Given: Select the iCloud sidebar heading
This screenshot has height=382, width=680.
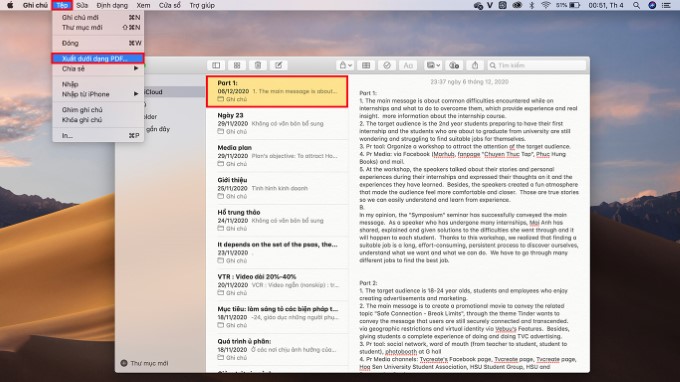Looking at the screenshot, I should [153, 92].
